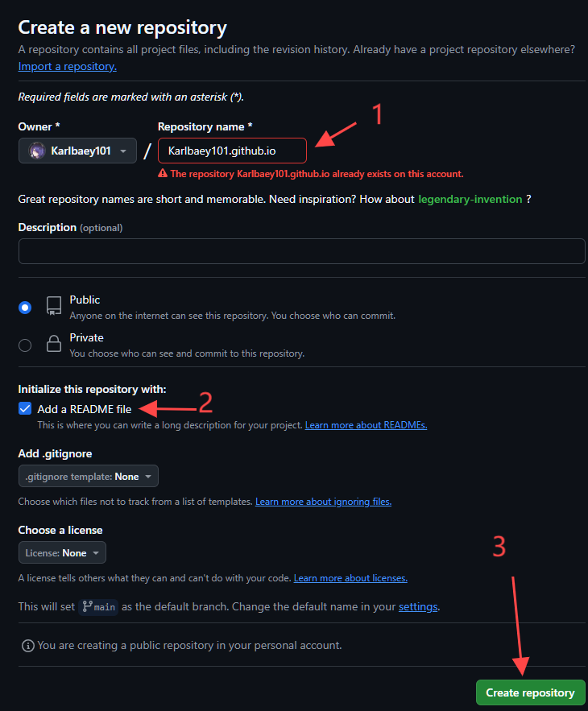Click the public repository book icon

click(54, 306)
